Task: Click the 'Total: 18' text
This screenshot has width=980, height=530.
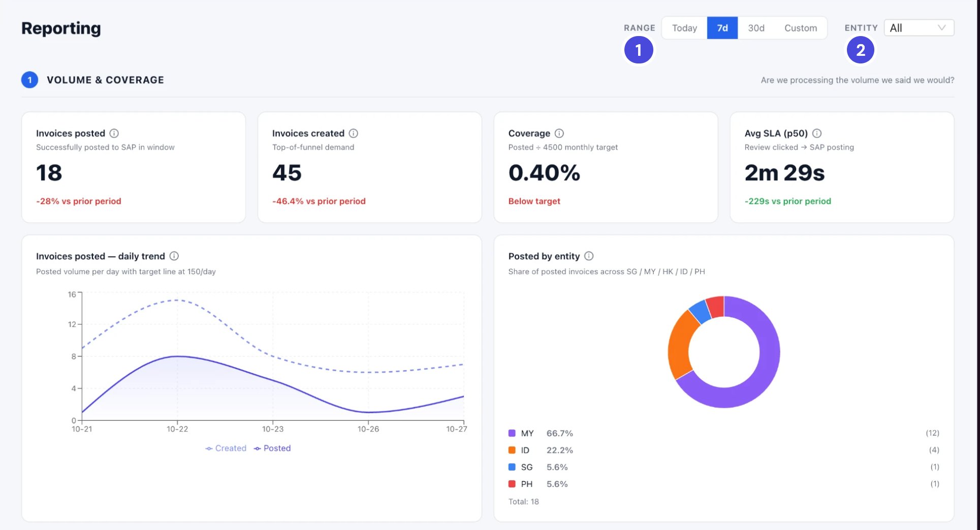Action: coord(524,502)
